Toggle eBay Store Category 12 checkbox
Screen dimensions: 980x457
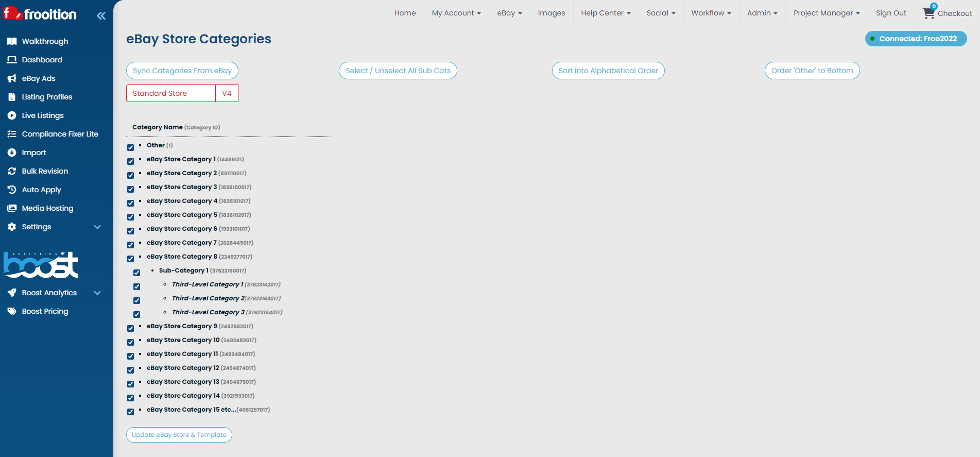[x=130, y=370]
